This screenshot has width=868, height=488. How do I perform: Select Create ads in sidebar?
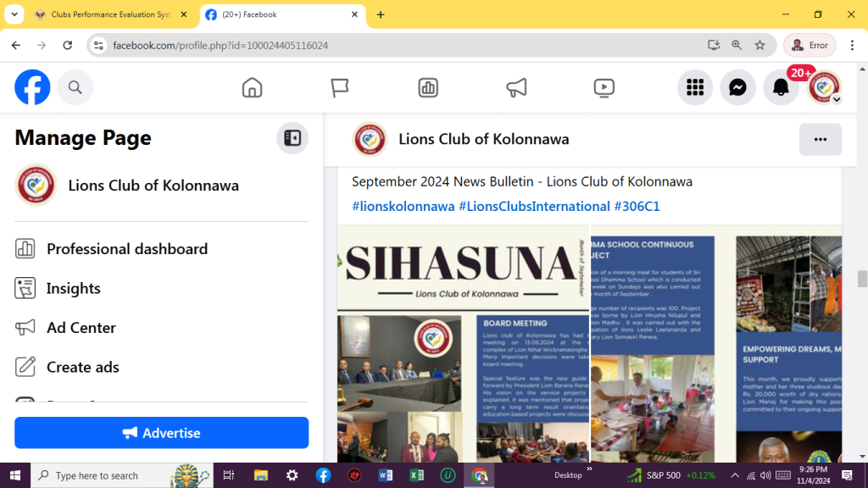82,367
